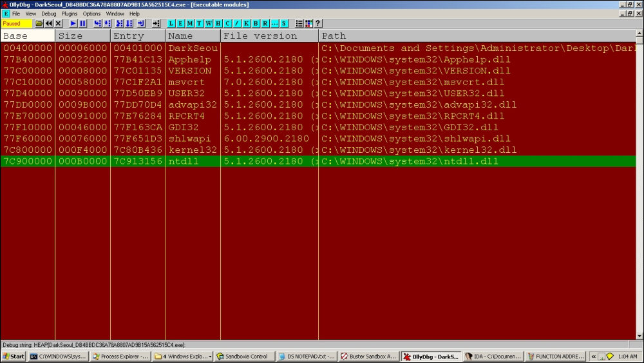Sort by the Name column header
The image size is (644, 363).
point(193,35)
